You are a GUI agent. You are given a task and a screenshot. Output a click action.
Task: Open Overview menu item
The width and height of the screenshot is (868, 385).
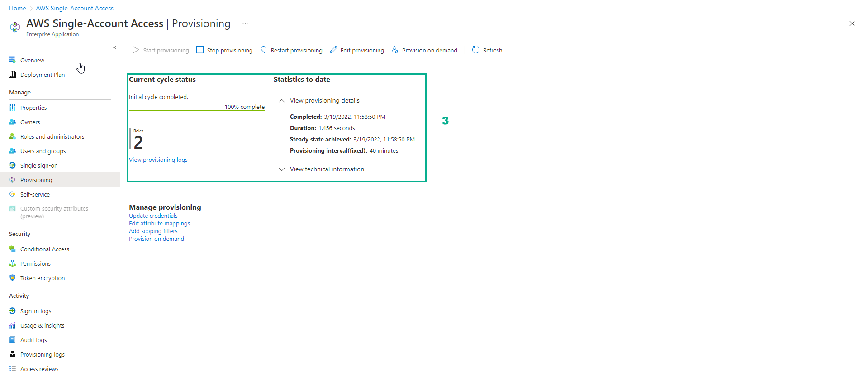(32, 60)
